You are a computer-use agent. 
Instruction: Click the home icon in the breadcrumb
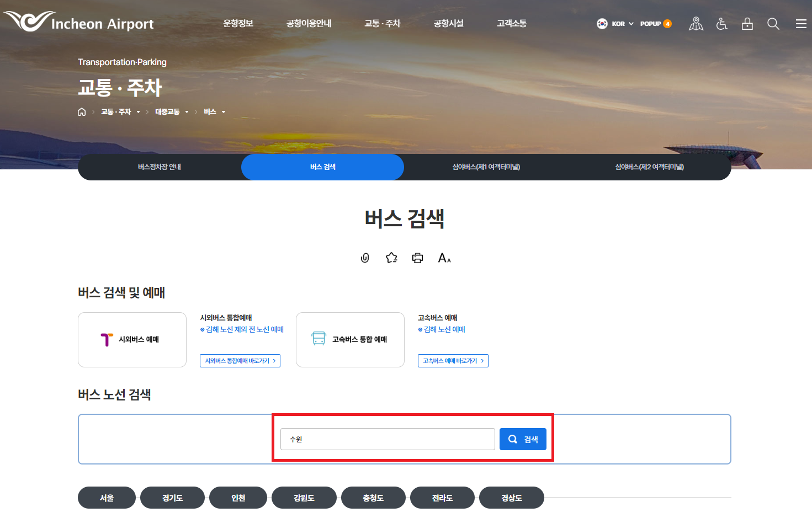coord(82,111)
